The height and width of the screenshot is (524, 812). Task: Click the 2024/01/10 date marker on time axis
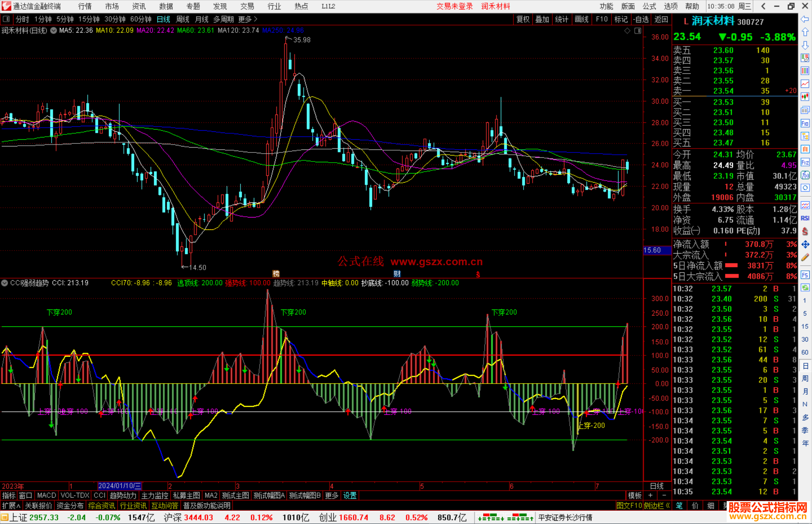pos(119,486)
